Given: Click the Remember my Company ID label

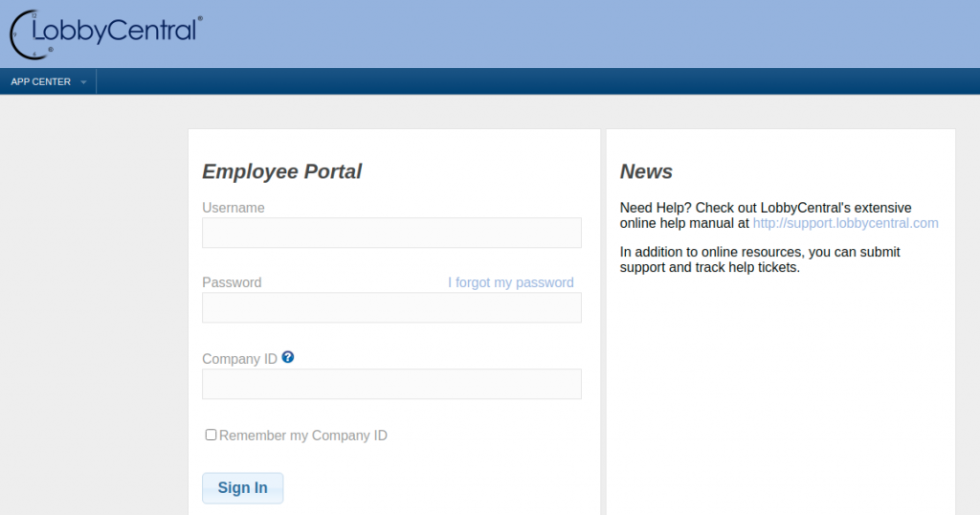Looking at the screenshot, I should (303, 436).
